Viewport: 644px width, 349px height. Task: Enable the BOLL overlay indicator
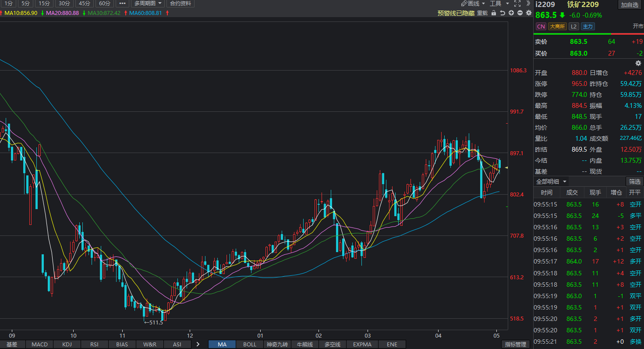click(x=250, y=344)
